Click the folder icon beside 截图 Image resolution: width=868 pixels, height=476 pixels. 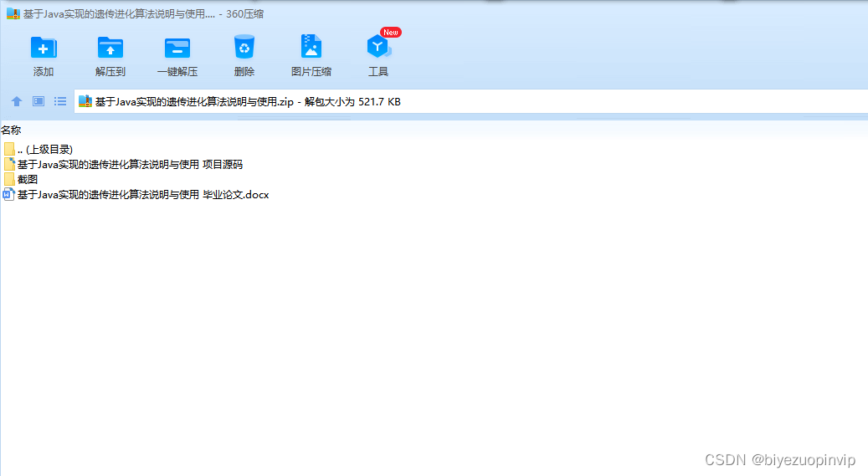click(x=9, y=179)
